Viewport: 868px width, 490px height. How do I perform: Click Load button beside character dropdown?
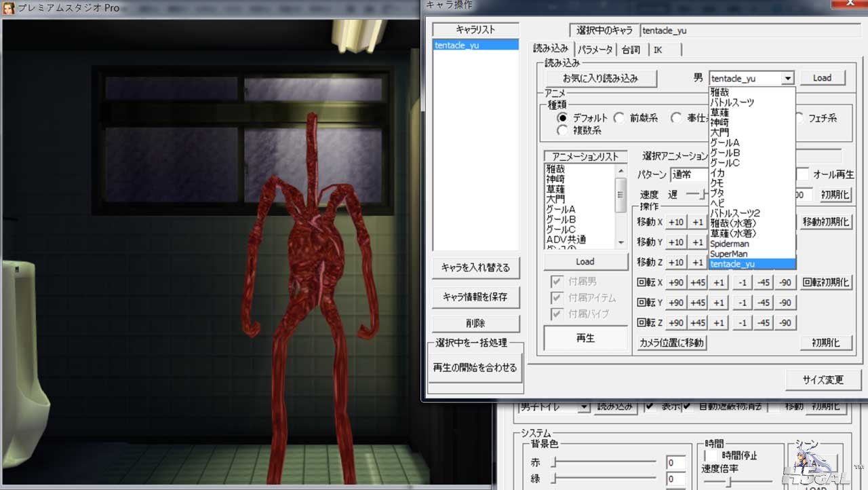coord(823,77)
